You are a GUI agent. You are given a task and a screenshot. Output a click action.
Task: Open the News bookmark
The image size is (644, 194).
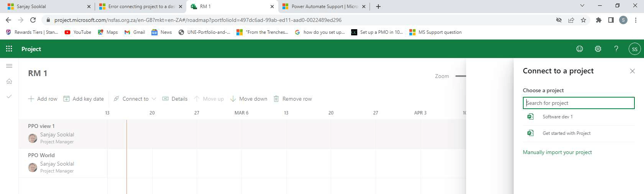point(161,32)
